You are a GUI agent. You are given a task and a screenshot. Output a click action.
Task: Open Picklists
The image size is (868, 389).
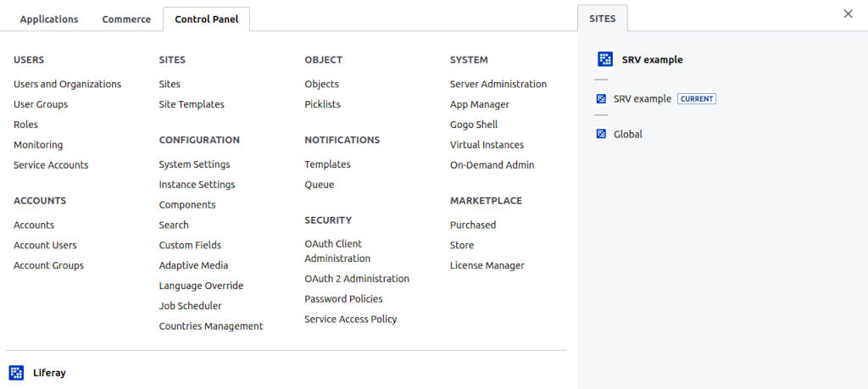[323, 104]
